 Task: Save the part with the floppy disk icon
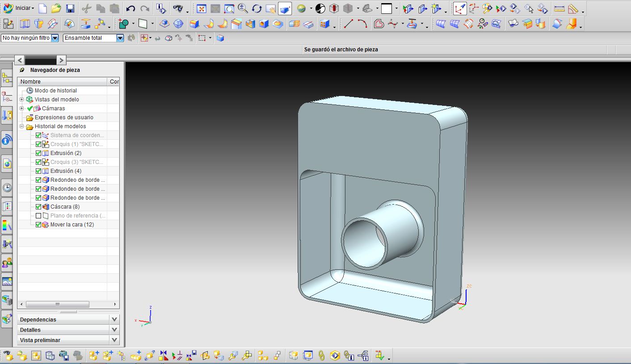coord(70,8)
